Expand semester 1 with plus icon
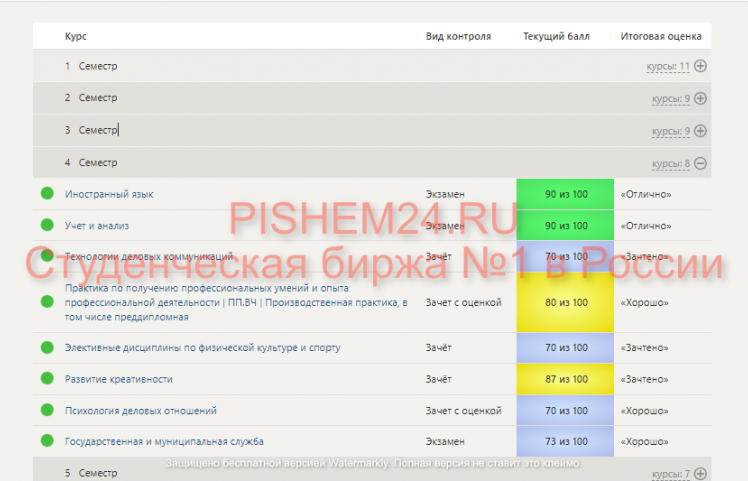Screen dimensions: 748x481 point(700,67)
